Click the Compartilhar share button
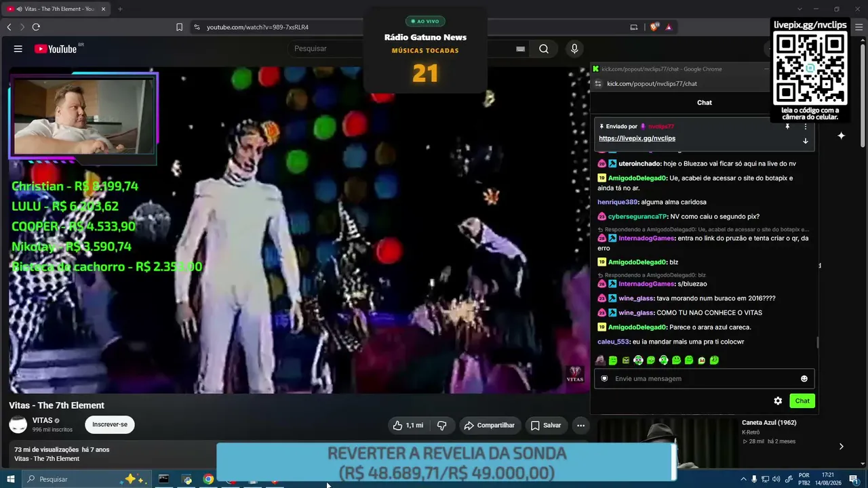868x488 pixels. [x=490, y=426]
